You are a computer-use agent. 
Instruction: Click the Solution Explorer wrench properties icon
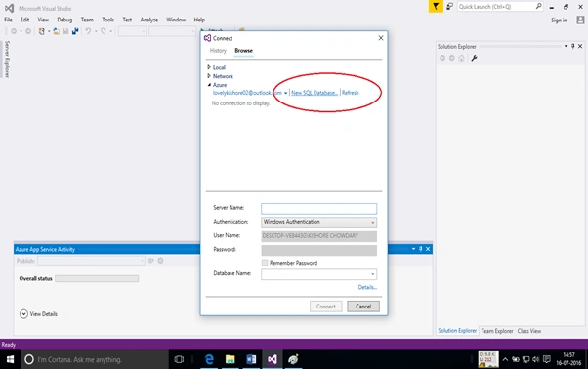coord(474,58)
